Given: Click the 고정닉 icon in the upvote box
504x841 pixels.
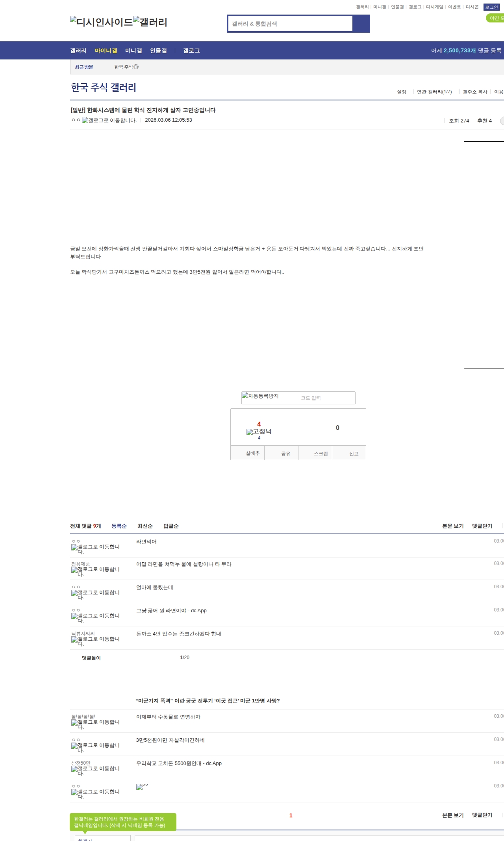Looking at the screenshot, I should click(x=259, y=432).
